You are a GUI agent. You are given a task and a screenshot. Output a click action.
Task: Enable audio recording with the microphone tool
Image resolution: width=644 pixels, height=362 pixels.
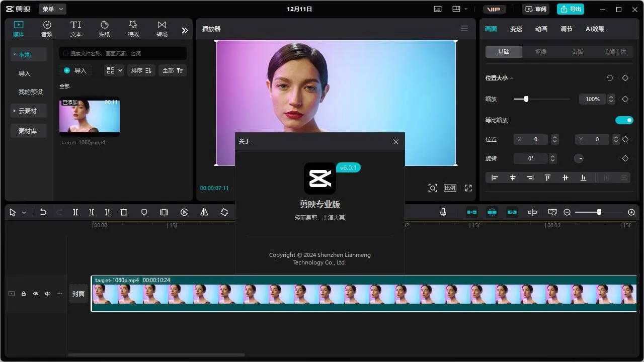pyautogui.click(x=443, y=212)
